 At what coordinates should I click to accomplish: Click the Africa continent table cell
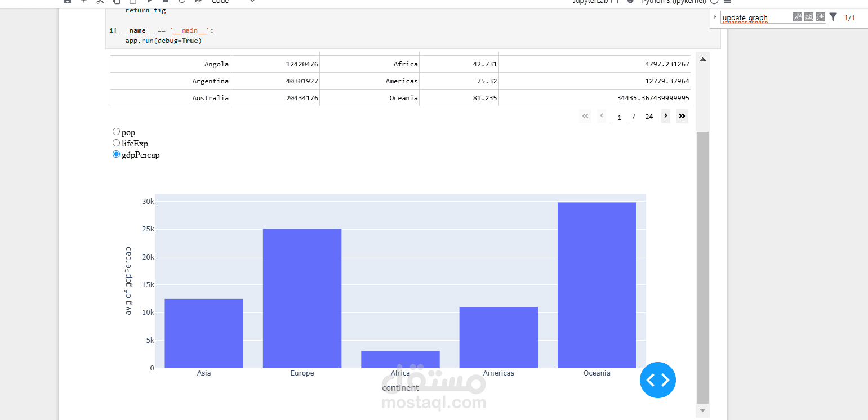pos(370,64)
